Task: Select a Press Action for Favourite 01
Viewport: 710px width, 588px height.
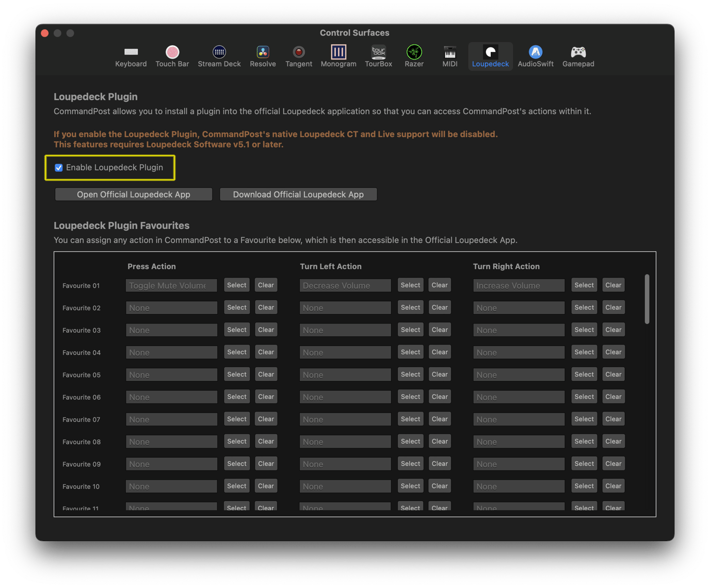Action: 236,285
